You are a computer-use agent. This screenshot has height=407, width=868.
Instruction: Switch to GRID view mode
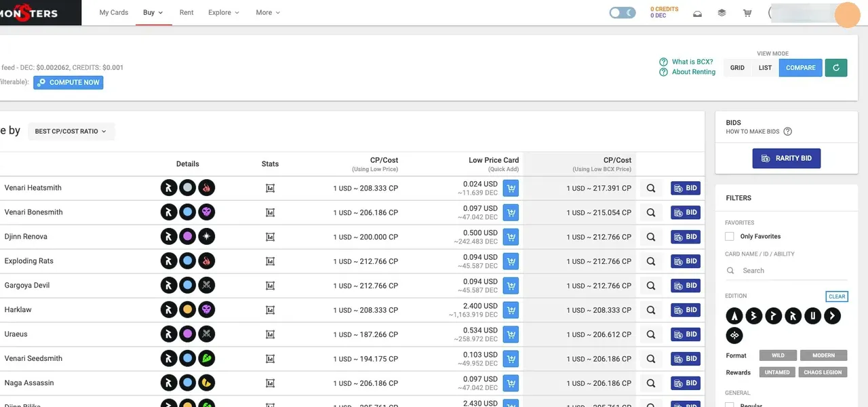(x=737, y=68)
